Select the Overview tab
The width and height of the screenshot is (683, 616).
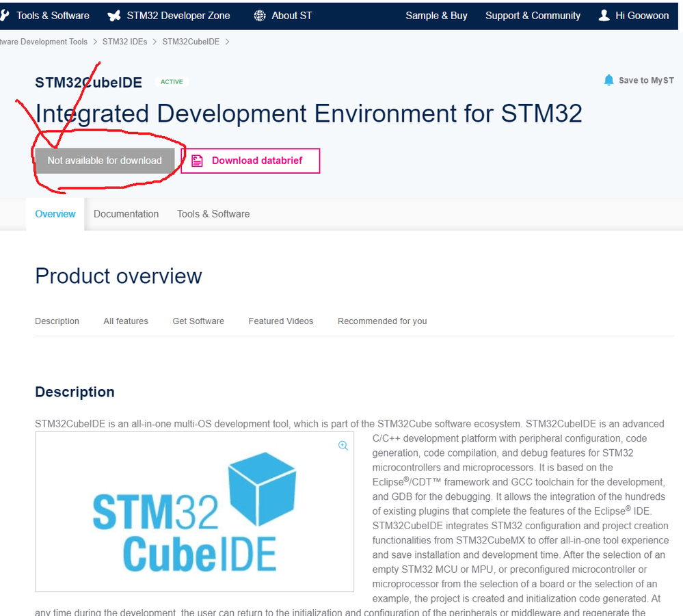(55, 214)
